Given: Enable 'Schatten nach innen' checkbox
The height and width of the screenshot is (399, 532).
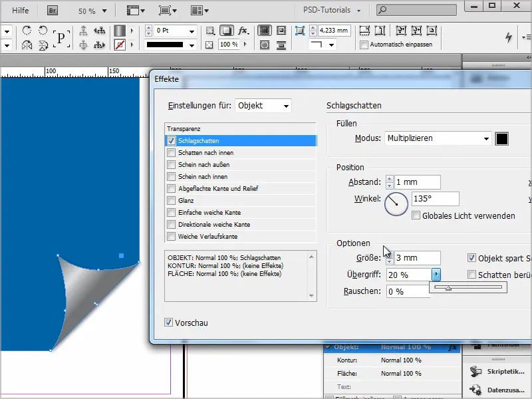Looking at the screenshot, I should (x=172, y=153).
